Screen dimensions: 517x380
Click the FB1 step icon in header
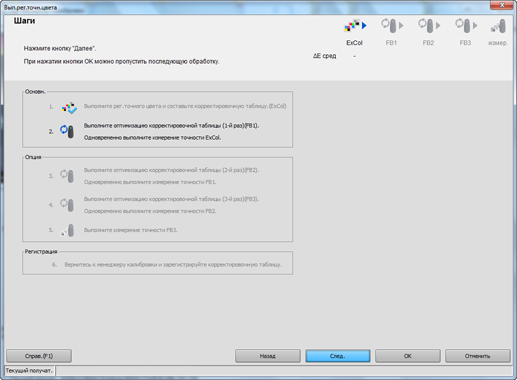pos(392,26)
